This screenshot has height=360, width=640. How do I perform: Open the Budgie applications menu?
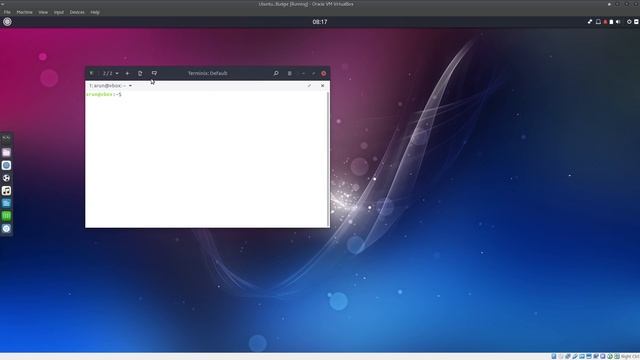point(7,22)
